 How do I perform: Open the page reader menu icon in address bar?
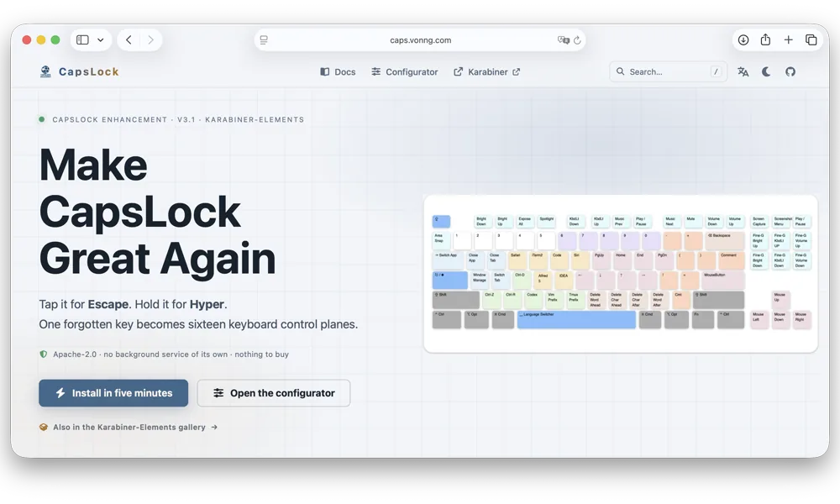pos(264,39)
